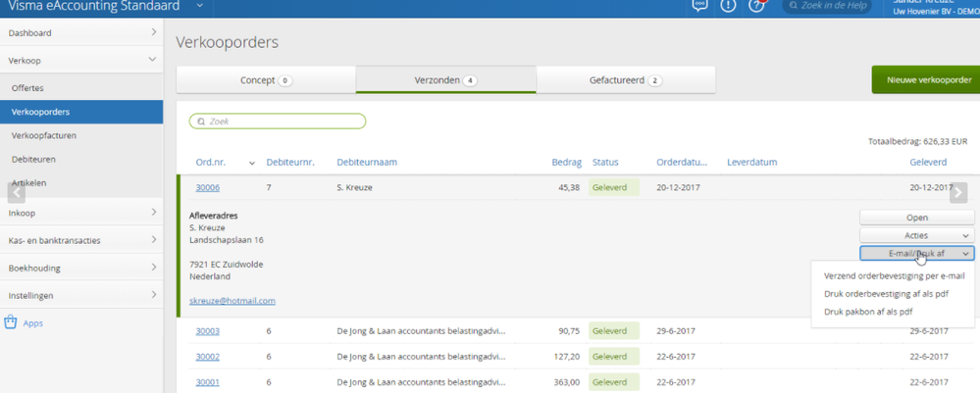Expand the Dashboard menu section
Viewport: 980px width, 393px height.
[81, 32]
